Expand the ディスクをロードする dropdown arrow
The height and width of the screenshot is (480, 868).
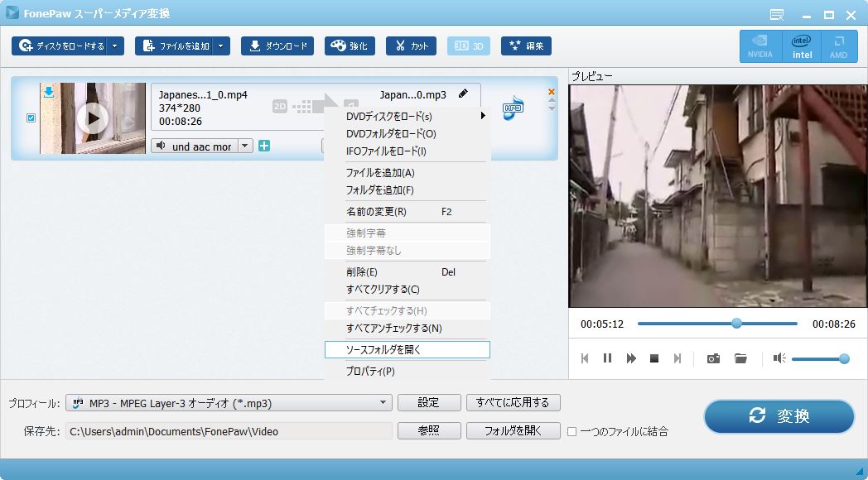115,46
